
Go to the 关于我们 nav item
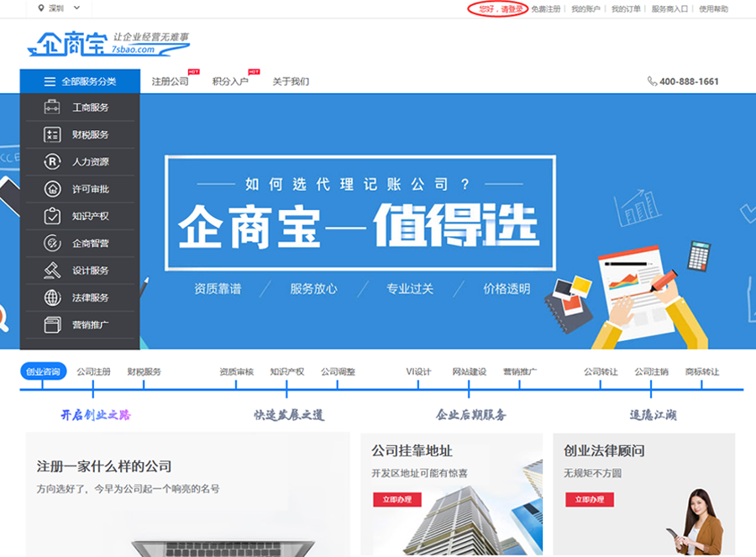(291, 81)
